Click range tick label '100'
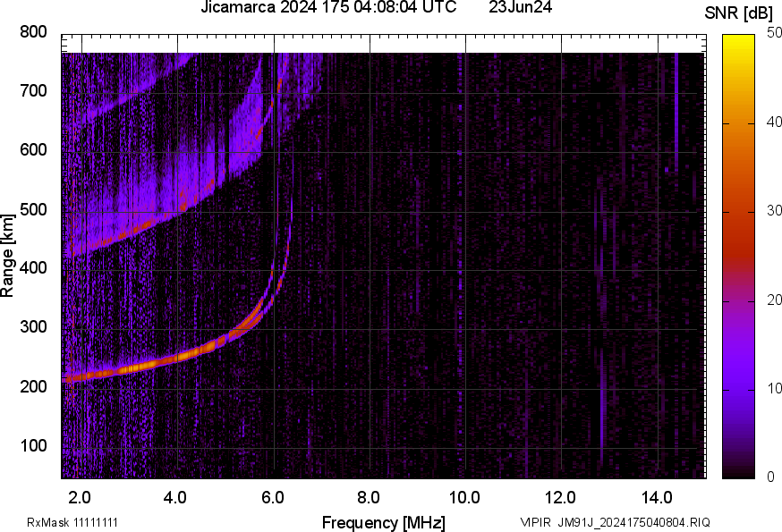 [33, 445]
